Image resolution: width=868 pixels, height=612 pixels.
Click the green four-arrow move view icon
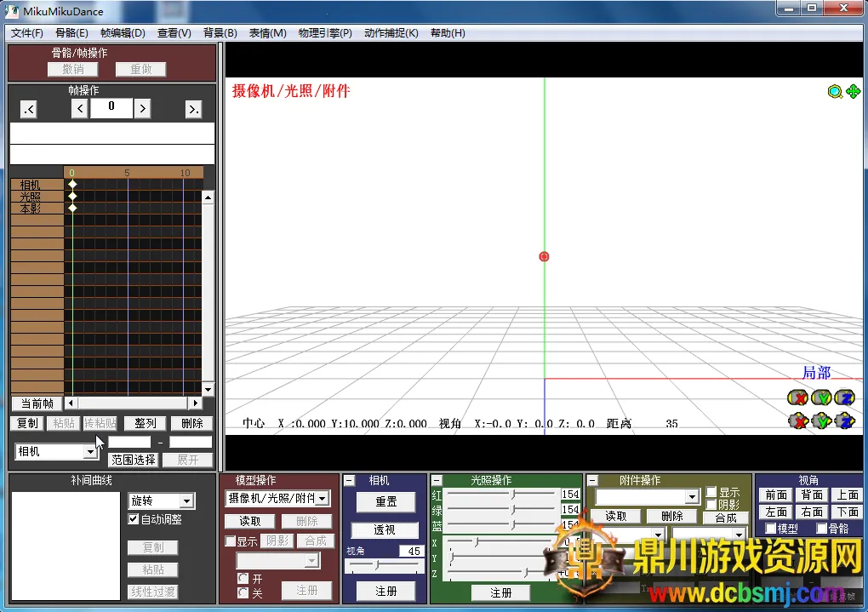click(853, 92)
